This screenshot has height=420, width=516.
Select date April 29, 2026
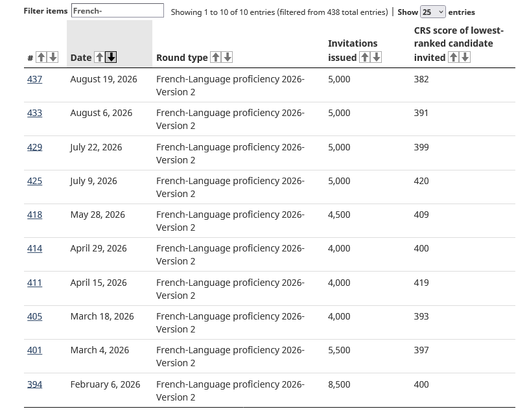[99, 248]
